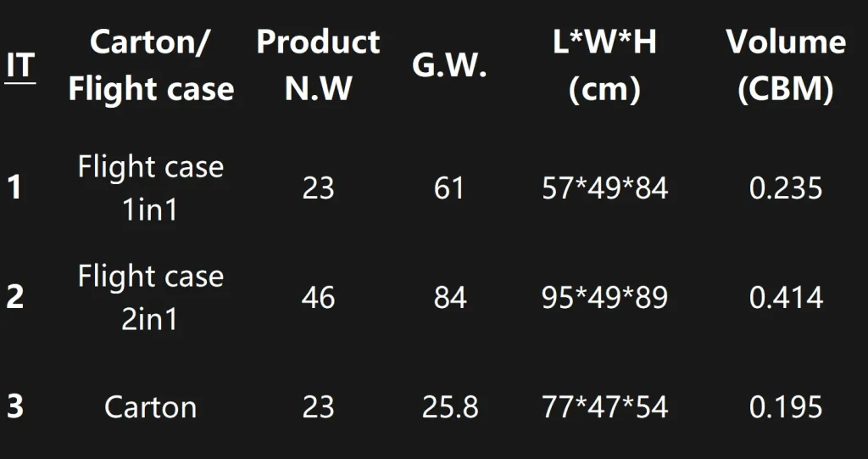The width and height of the screenshot is (868, 459).
Task: Click the dimensions cell 77*47*54
Action: (604, 407)
